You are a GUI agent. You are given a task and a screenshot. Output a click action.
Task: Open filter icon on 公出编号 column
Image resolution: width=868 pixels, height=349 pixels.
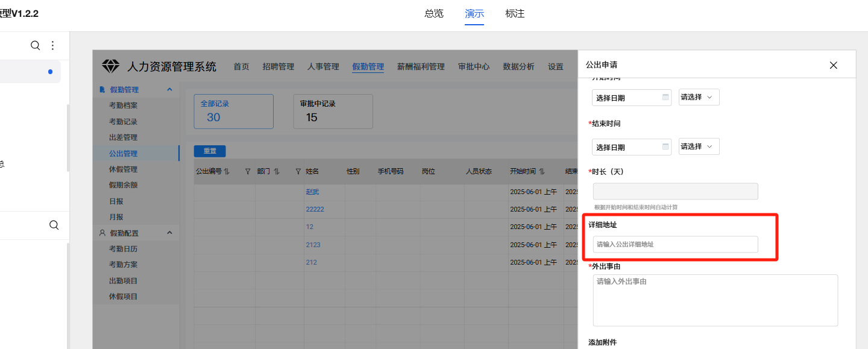[247, 172]
